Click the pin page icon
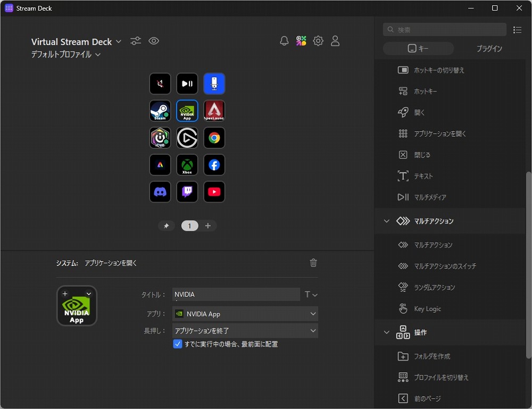 point(166,226)
